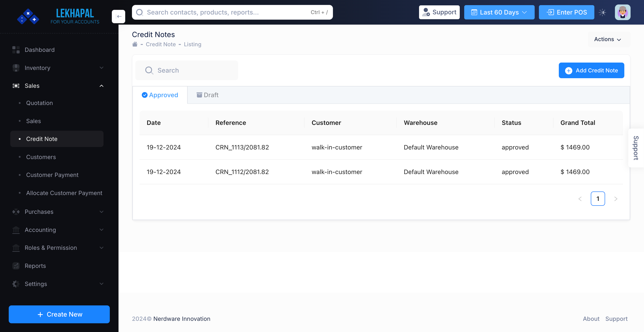The image size is (644, 332).
Task: Expand the Accounting menu section
Action: pyautogui.click(x=101, y=230)
